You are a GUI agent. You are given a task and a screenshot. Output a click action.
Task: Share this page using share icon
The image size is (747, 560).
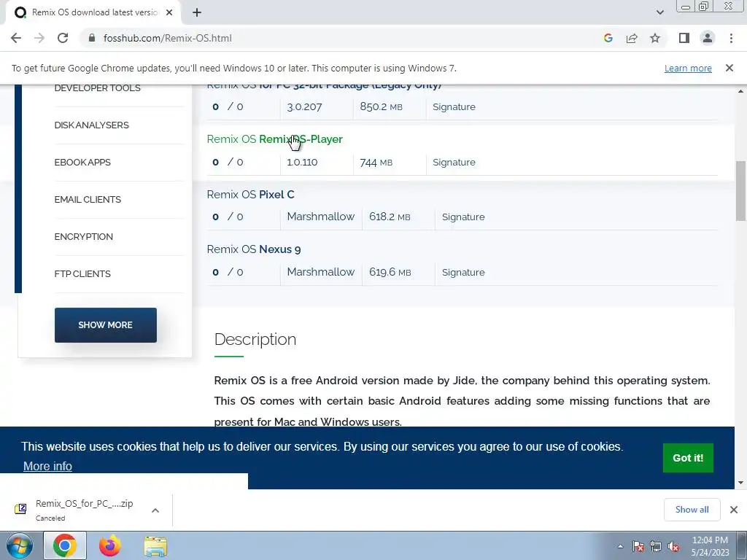632,38
